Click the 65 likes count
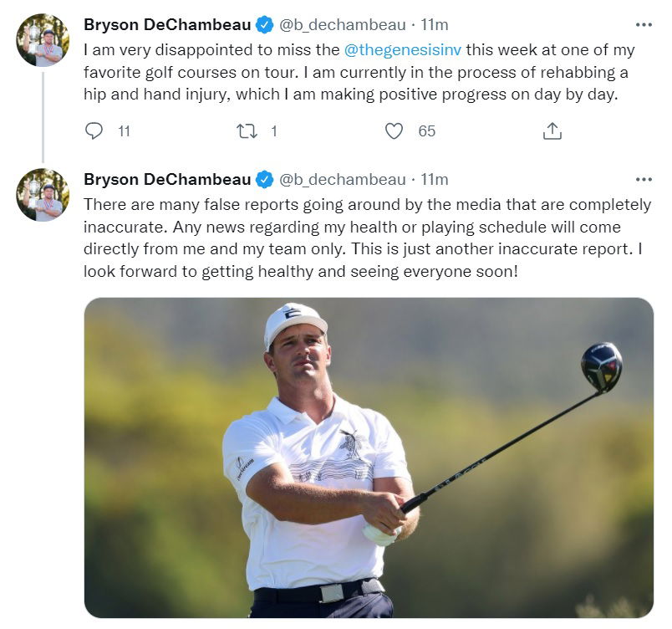 coord(427,131)
